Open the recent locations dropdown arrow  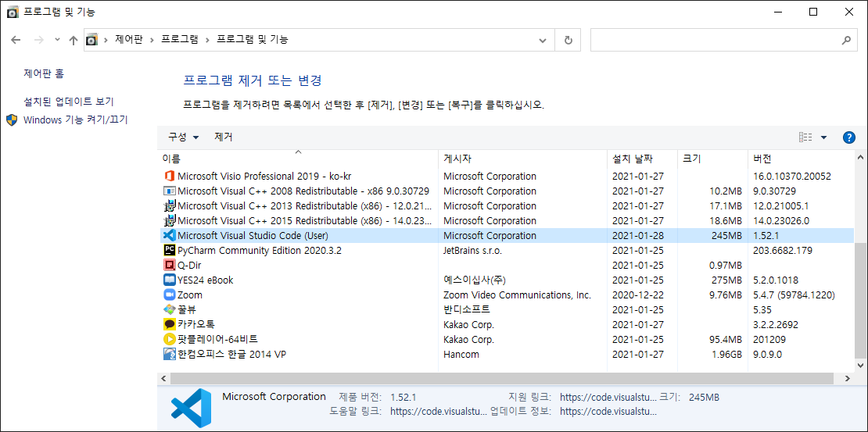click(58, 40)
